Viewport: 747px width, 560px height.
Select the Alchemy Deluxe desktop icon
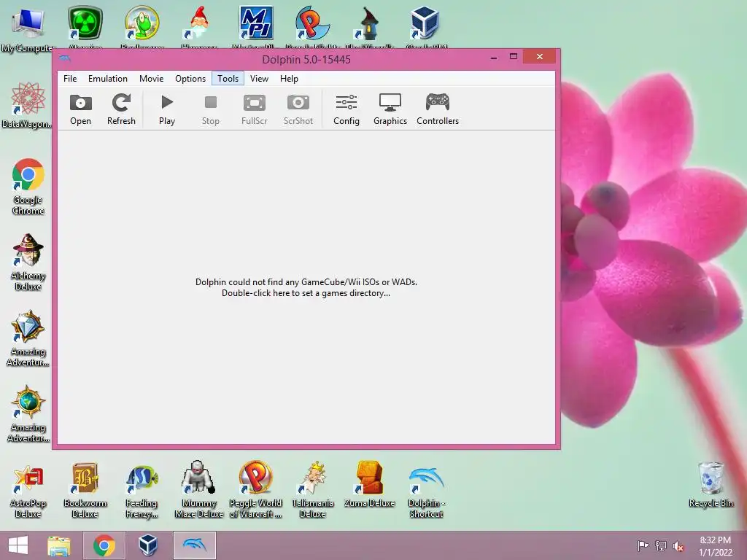(28, 262)
